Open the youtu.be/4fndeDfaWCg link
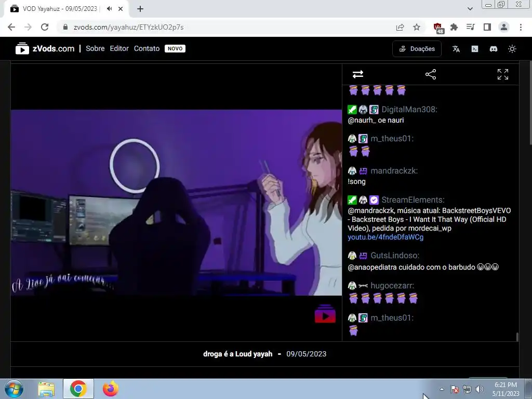 tap(385, 237)
